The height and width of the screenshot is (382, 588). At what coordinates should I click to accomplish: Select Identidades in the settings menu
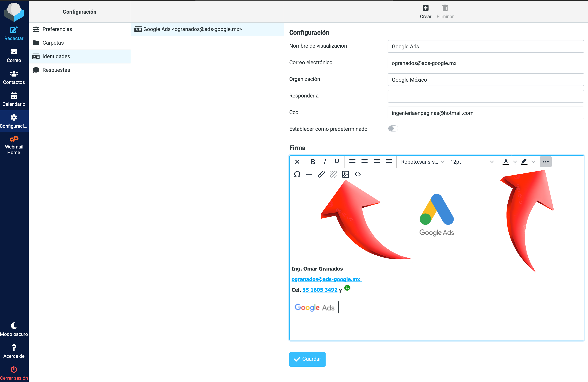click(80, 56)
